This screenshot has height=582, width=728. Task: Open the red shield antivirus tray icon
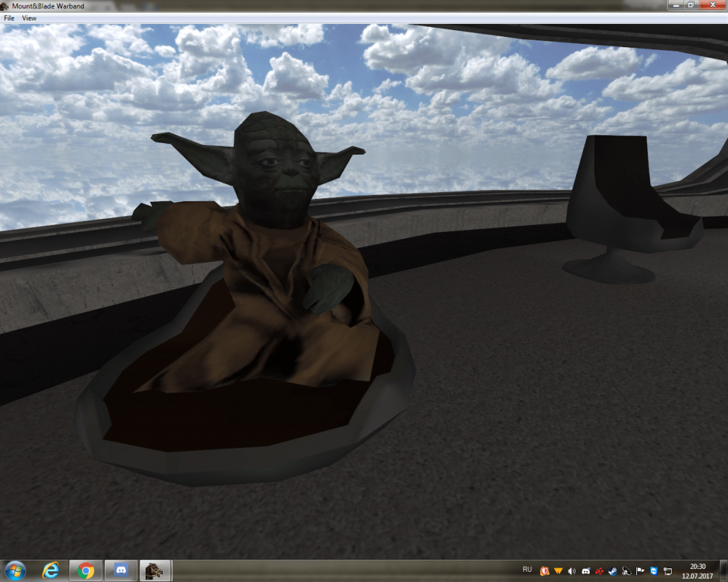pyautogui.click(x=545, y=571)
